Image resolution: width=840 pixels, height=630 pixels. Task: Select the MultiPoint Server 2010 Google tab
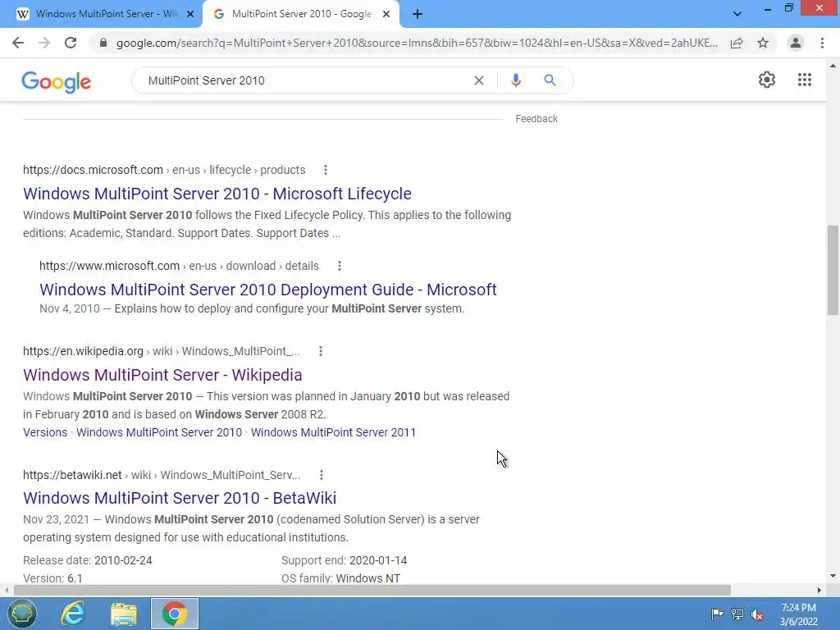click(301, 15)
